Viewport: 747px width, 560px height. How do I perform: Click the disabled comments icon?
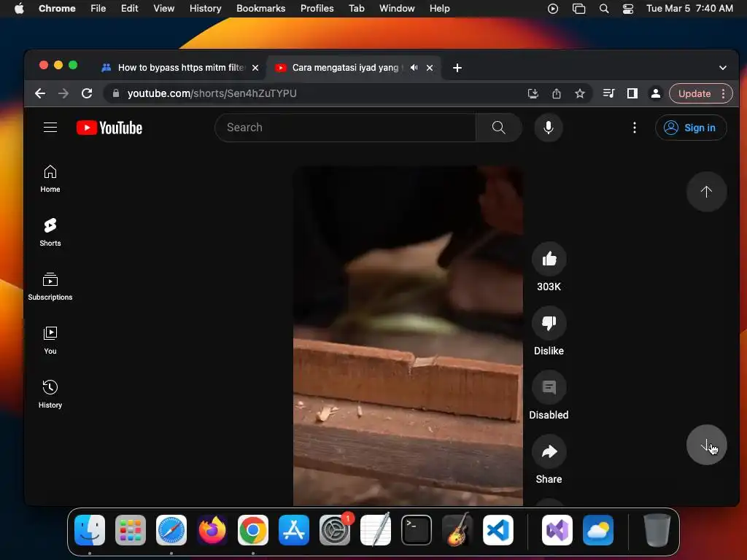click(x=549, y=387)
